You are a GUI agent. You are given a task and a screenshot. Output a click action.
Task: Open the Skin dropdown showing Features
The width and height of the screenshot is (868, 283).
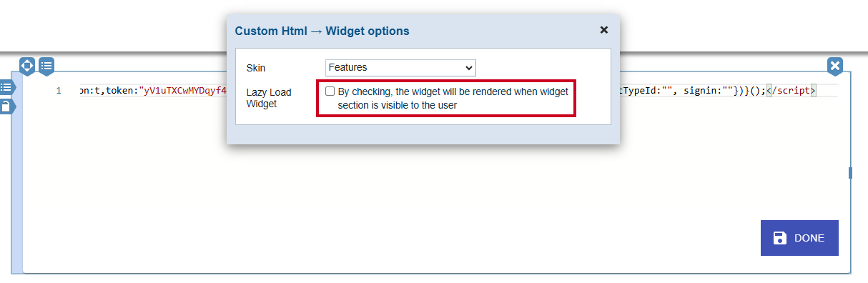(x=400, y=67)
